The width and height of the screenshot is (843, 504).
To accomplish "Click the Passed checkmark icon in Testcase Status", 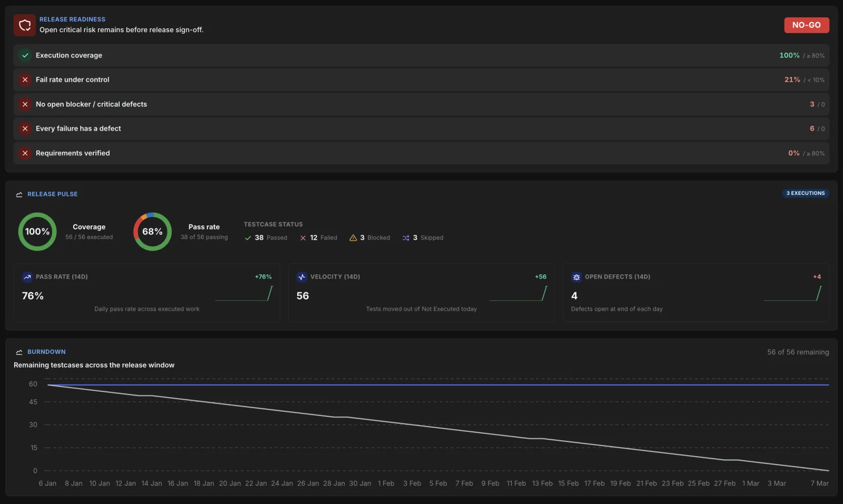I will point(248,238).
